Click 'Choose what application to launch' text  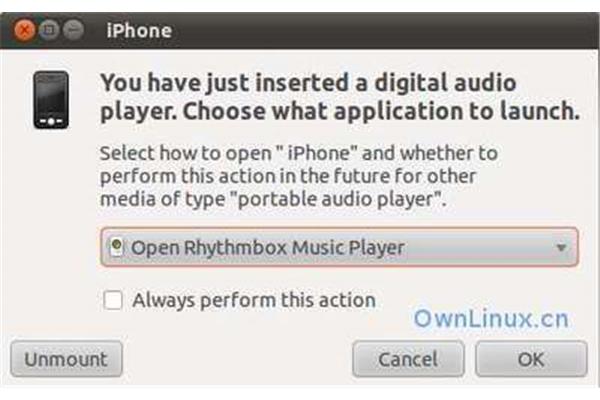tap(381, 111)
